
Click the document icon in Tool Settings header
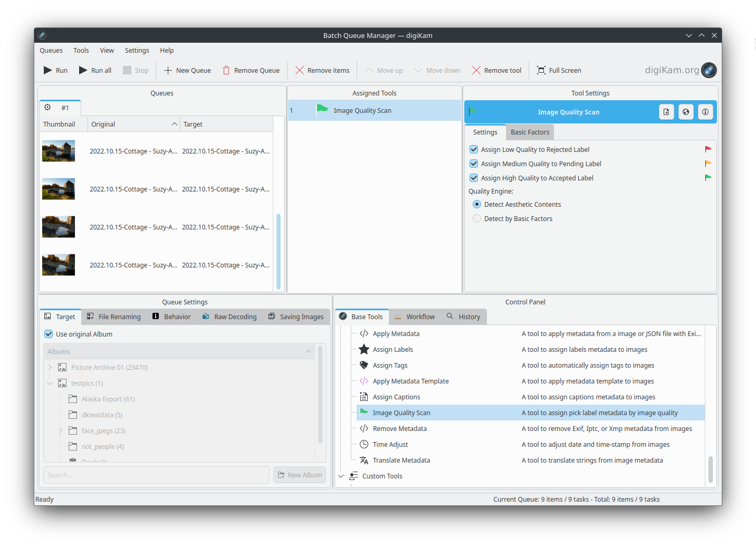666,112
